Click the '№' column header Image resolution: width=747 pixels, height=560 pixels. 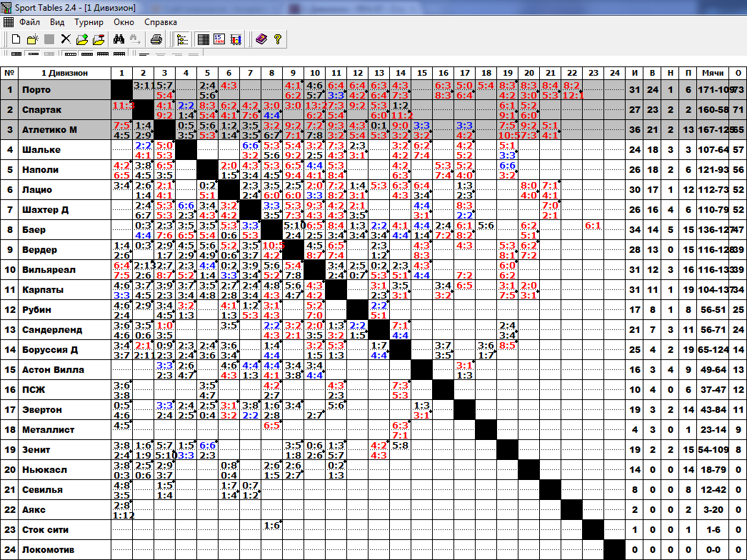tap(9, 73)
